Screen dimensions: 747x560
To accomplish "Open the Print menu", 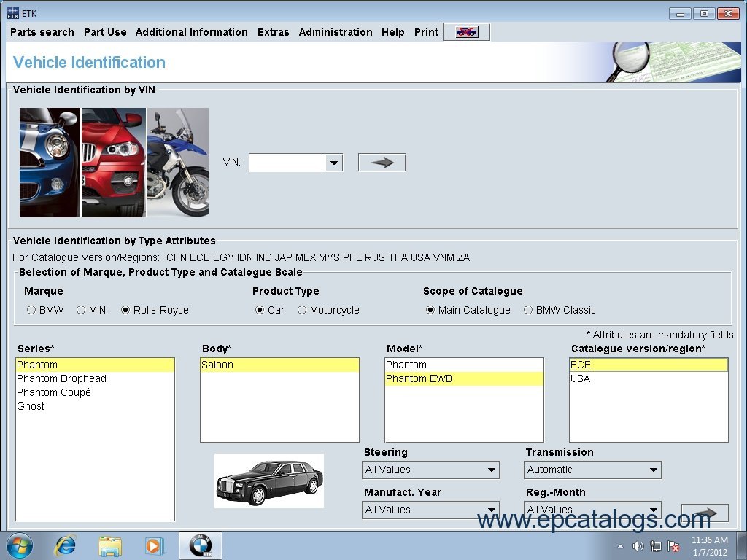I will [426, 32].
